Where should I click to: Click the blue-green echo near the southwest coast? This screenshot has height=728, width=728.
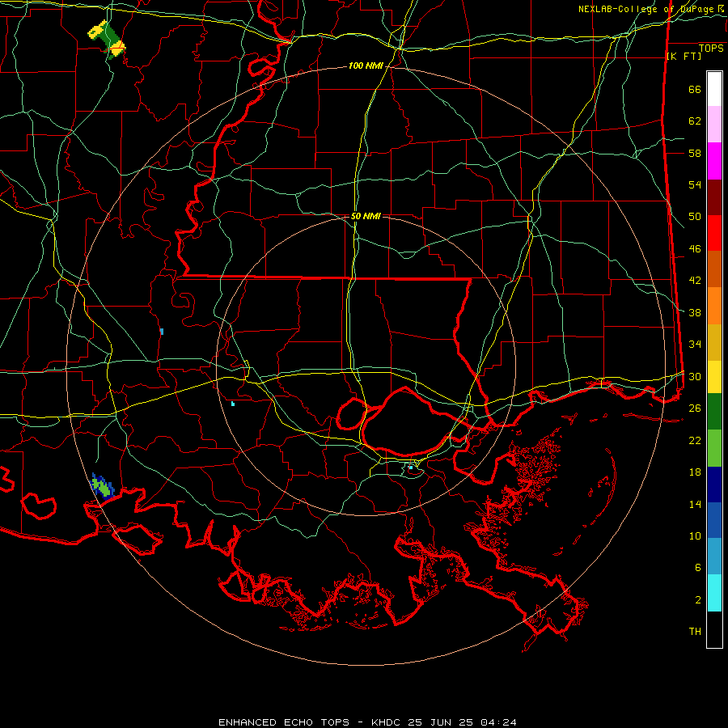click(x=103, y=485)
